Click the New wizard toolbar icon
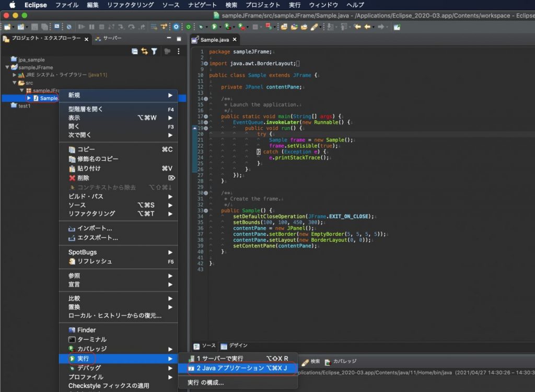 coord(7,27)
